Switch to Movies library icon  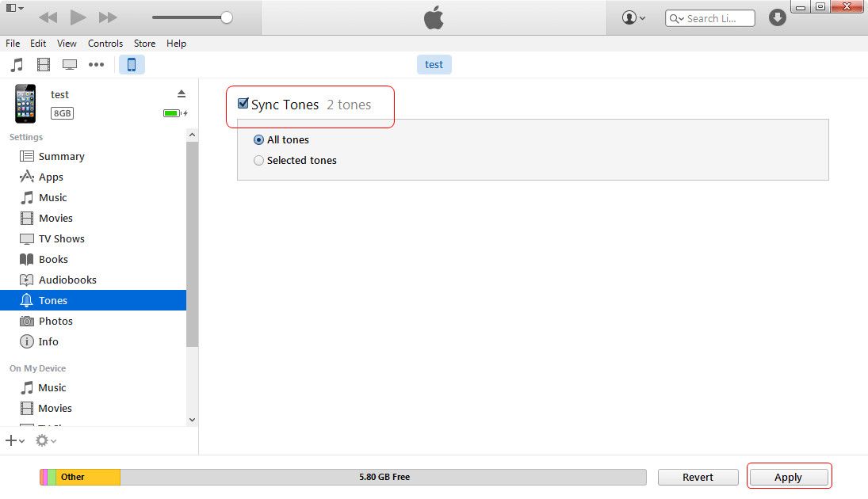pos(43,65)
